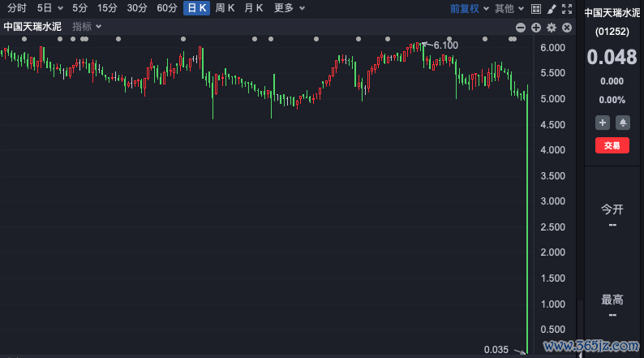The width and height of the screenshot is (644, 358).
Task: Zoom in chart with plus icon
Action: click(x=536, y=28)
